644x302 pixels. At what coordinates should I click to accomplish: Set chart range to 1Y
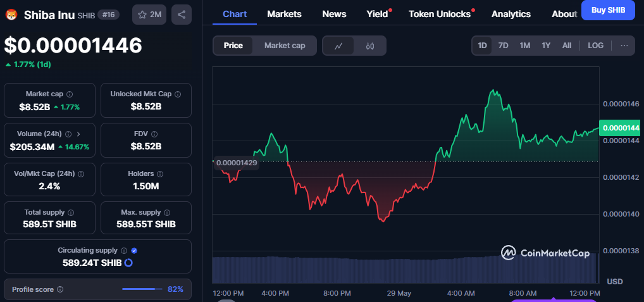546,46
